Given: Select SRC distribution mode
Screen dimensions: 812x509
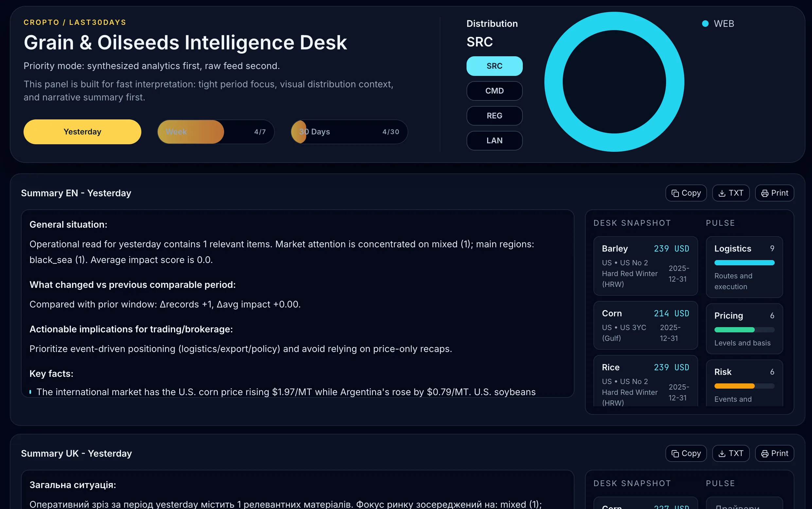Looking at the screenshot, I should point(494,66).
